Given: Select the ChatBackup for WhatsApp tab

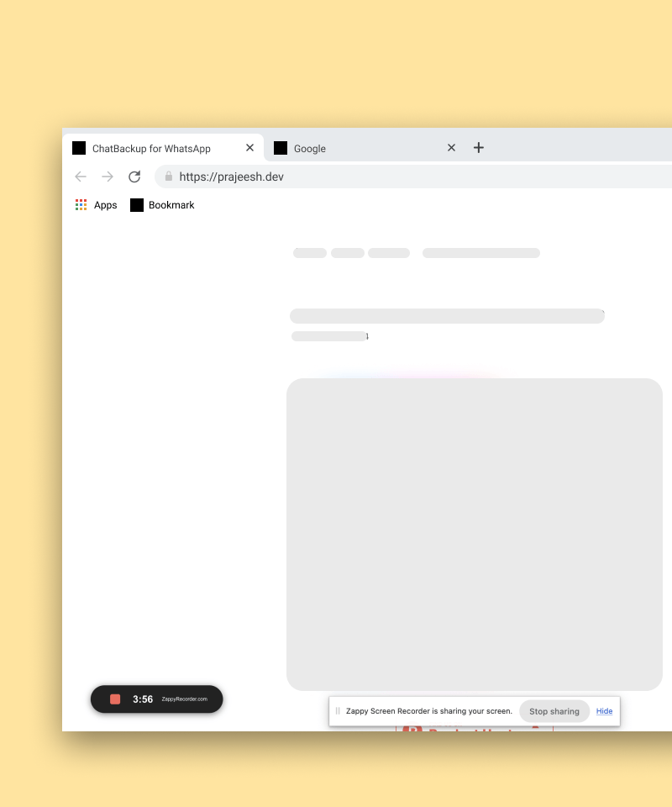Looking at the screenshot, I should (x=151, y=149).
